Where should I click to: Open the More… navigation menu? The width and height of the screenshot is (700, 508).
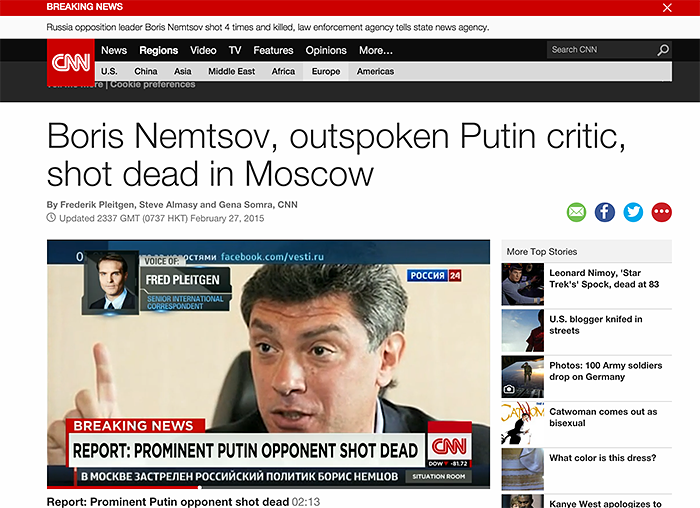click(375, 50)
